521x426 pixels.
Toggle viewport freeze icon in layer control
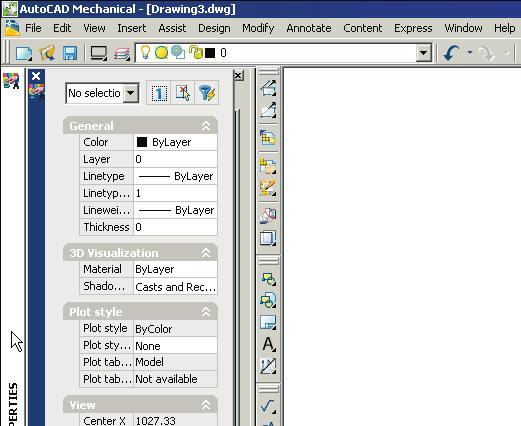(178, 53)
